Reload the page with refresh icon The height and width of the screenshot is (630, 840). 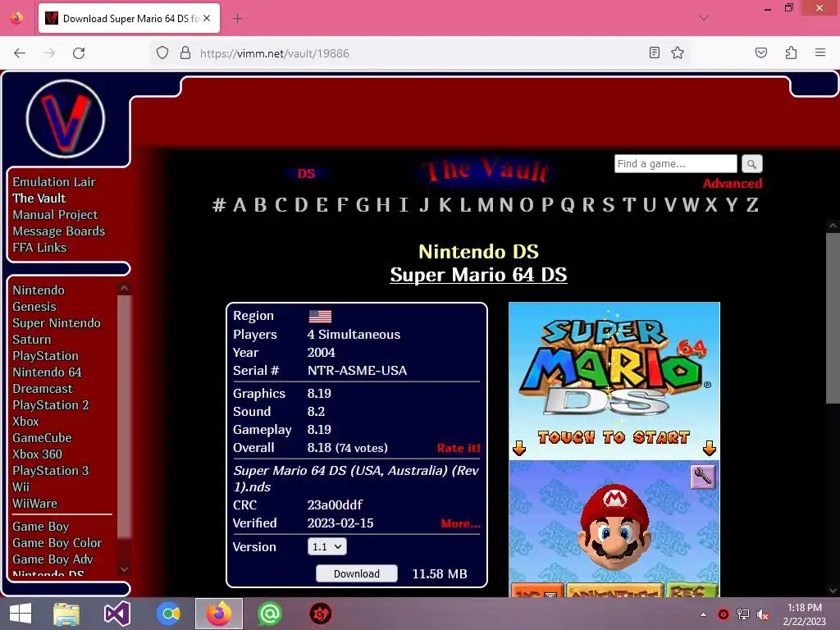pyautogui.click(x=79, y=53)
